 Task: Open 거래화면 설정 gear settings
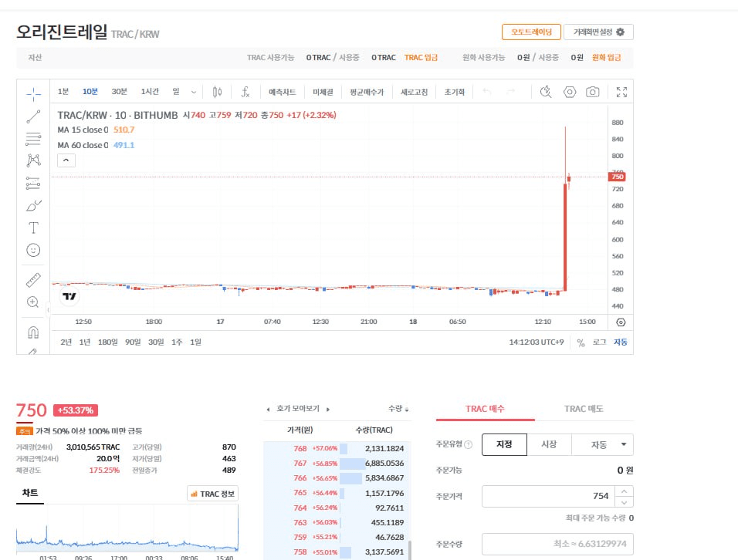pyautogui.click(x=599, y=32)
